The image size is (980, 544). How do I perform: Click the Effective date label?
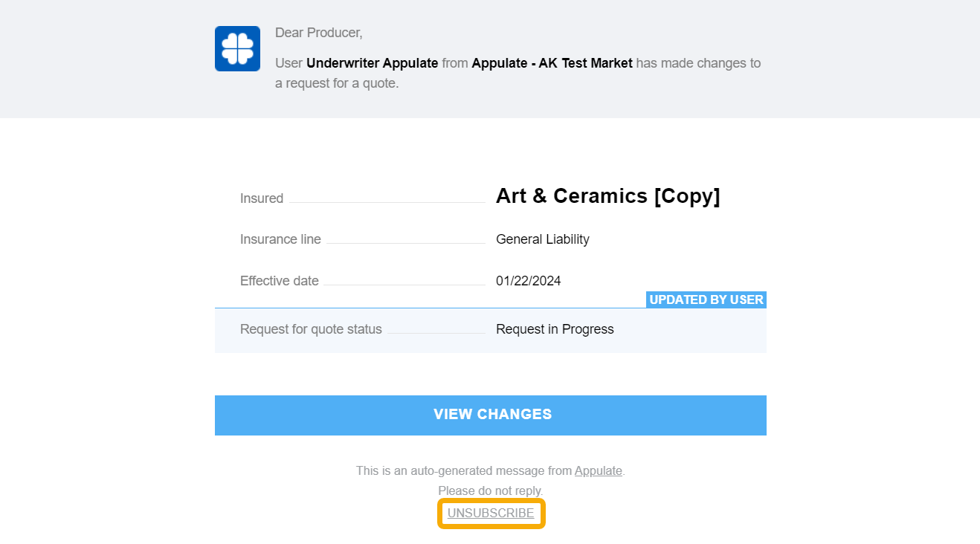tap(280, 281)
